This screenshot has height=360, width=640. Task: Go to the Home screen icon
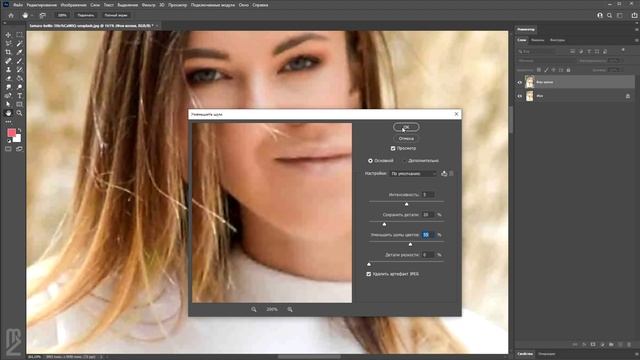[11, 16]
